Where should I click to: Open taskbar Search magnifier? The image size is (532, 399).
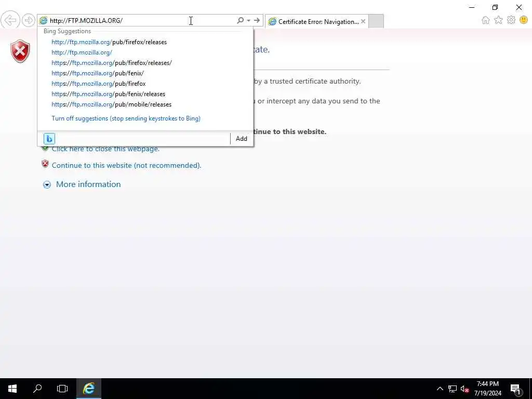click(x=37, y=389)
